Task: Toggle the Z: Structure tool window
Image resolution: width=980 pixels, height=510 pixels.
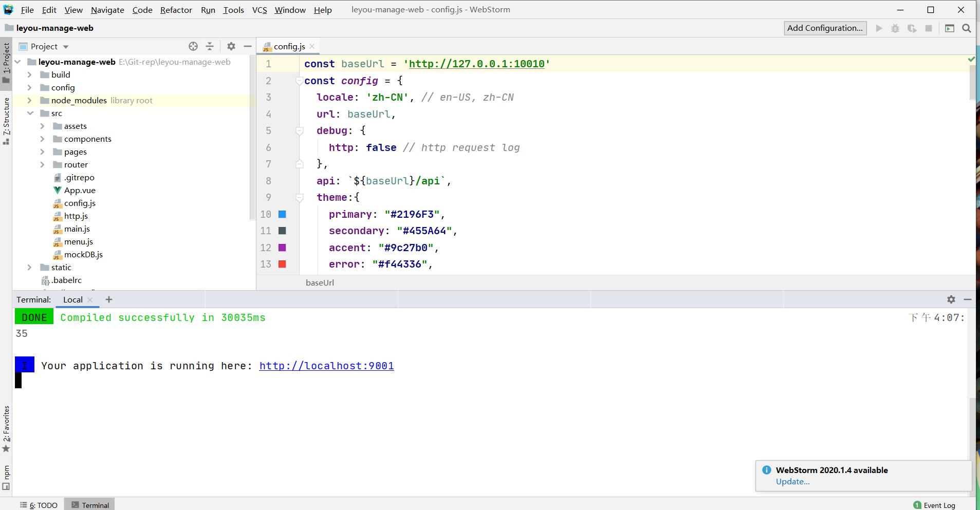Action: 6,121
